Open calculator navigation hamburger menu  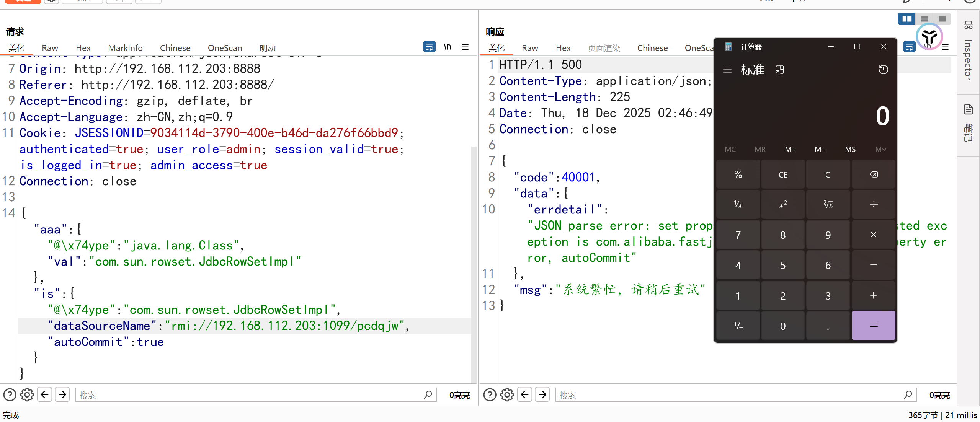pos(727,70)
